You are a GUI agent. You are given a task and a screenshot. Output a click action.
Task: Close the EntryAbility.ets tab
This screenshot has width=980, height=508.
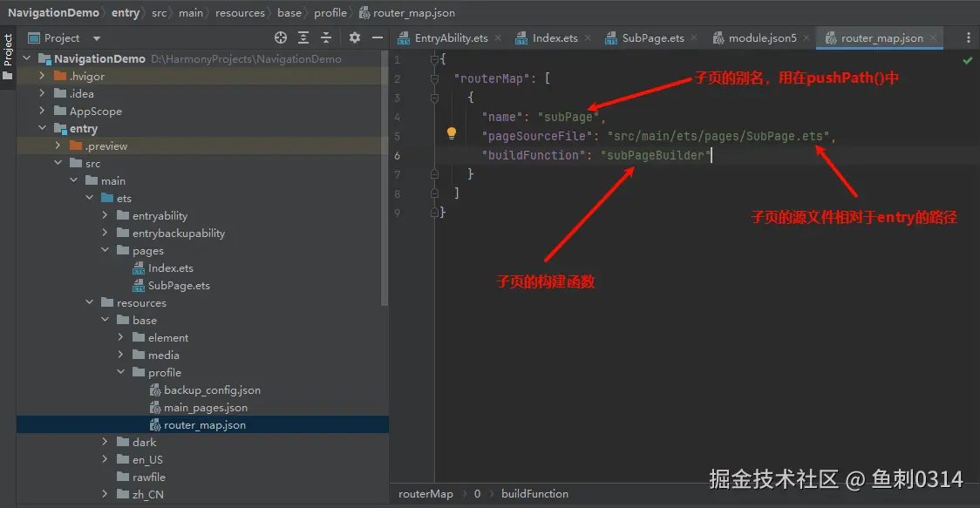(497, 38)
